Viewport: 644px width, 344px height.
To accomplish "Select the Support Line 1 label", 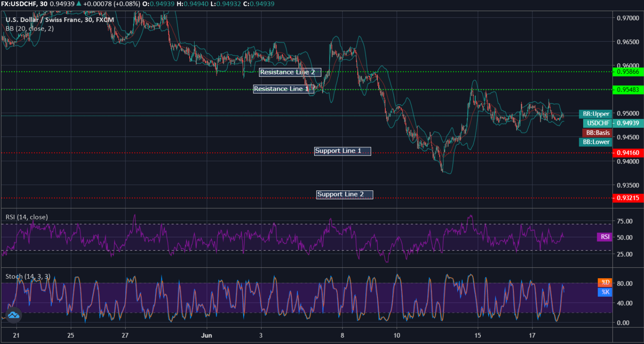I will pyautogui.click(x=342, y=151).
